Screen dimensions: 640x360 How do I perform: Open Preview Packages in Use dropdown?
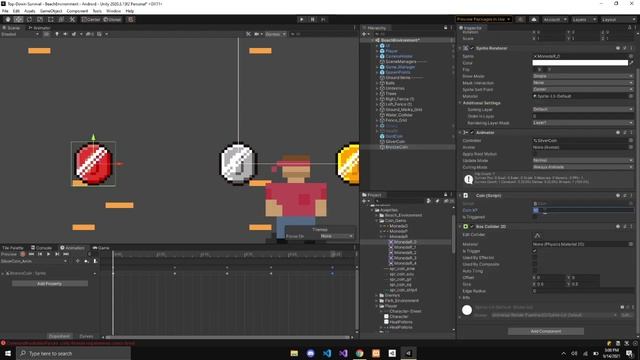coord(483,19)
